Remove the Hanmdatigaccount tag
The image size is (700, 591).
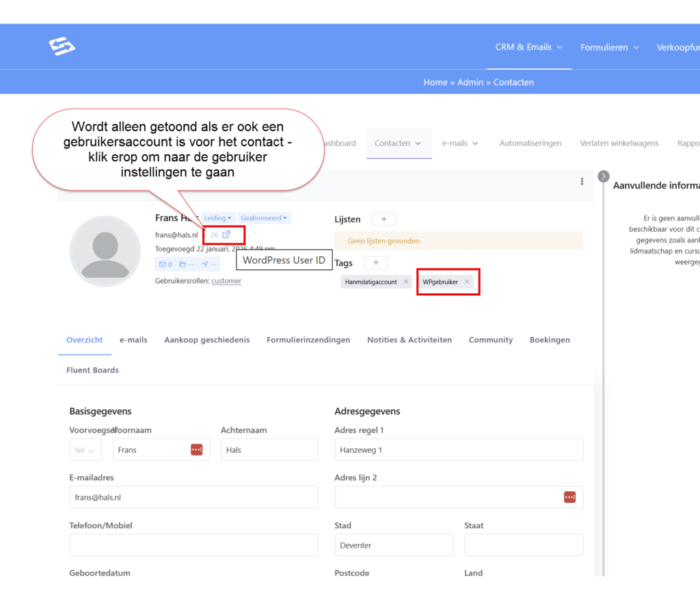click(405, 281)
